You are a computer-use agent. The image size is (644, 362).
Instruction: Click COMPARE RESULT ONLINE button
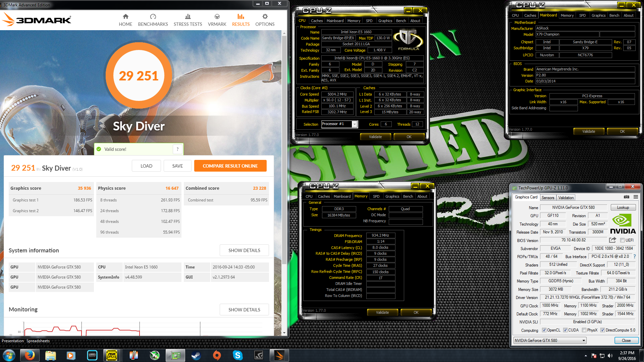coord(230,166)
